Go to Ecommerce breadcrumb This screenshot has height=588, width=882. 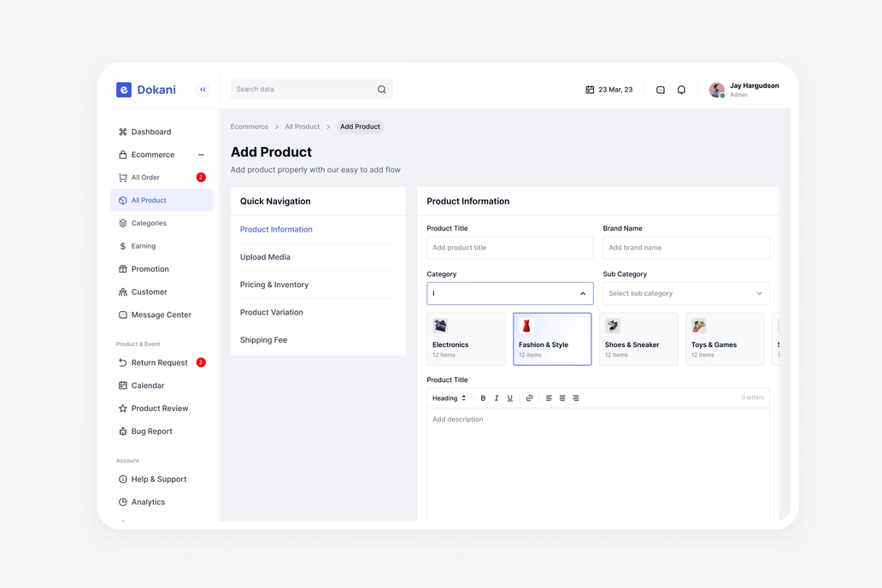coord(250,126)
